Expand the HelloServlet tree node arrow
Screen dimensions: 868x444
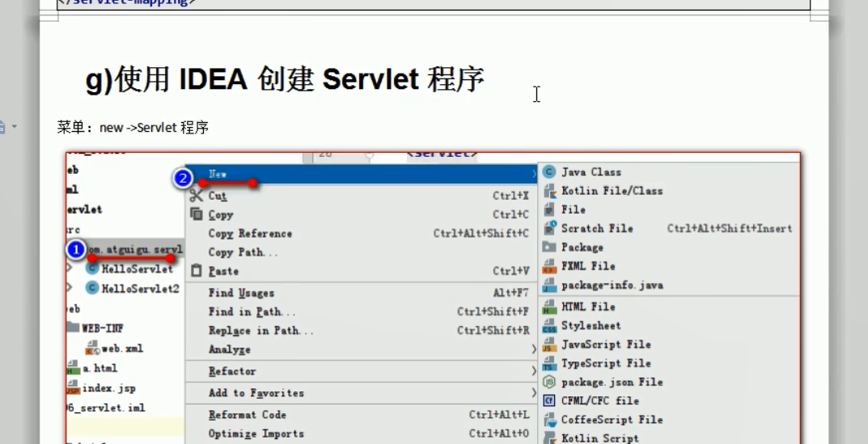click(70, 269)
